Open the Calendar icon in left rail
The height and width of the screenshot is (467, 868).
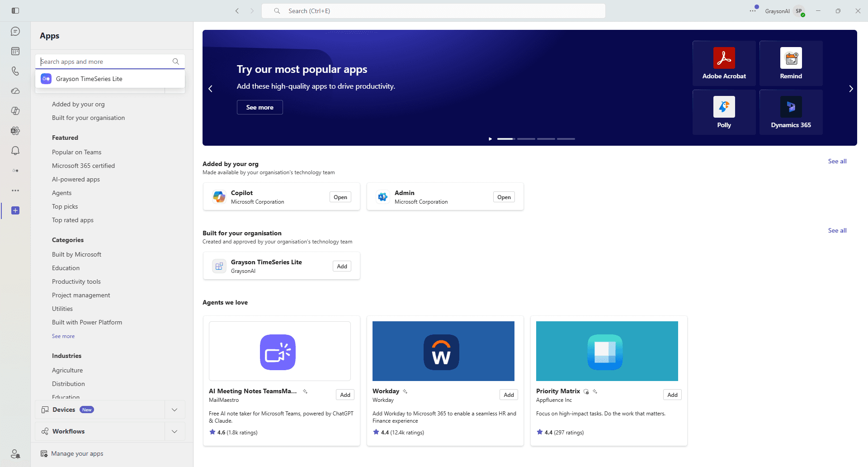15,51
